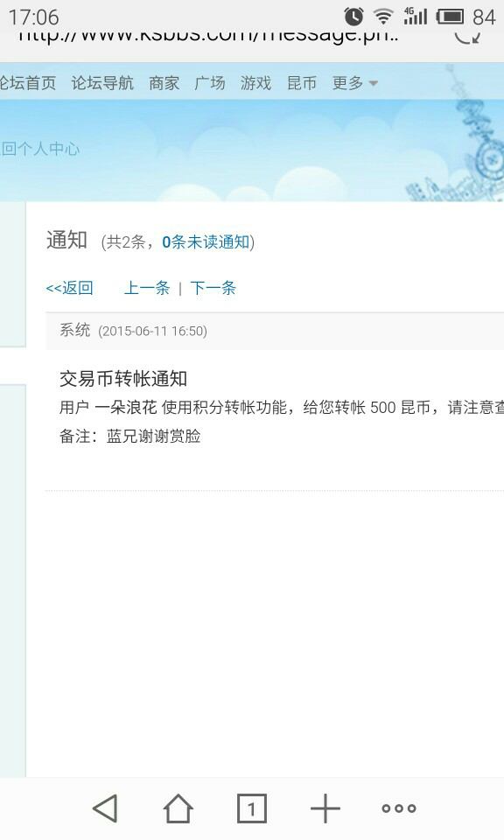
Task: Tap the browser back arrow icon
Action: point(105,808)
